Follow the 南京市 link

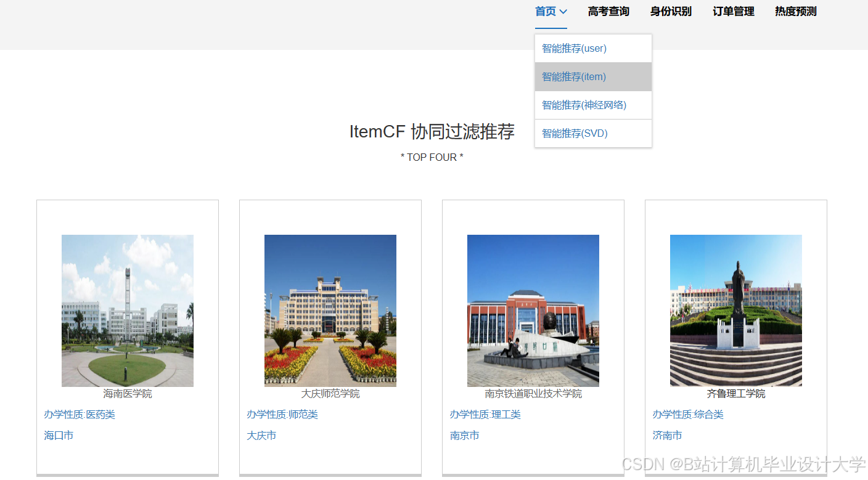tap(464, 435)
